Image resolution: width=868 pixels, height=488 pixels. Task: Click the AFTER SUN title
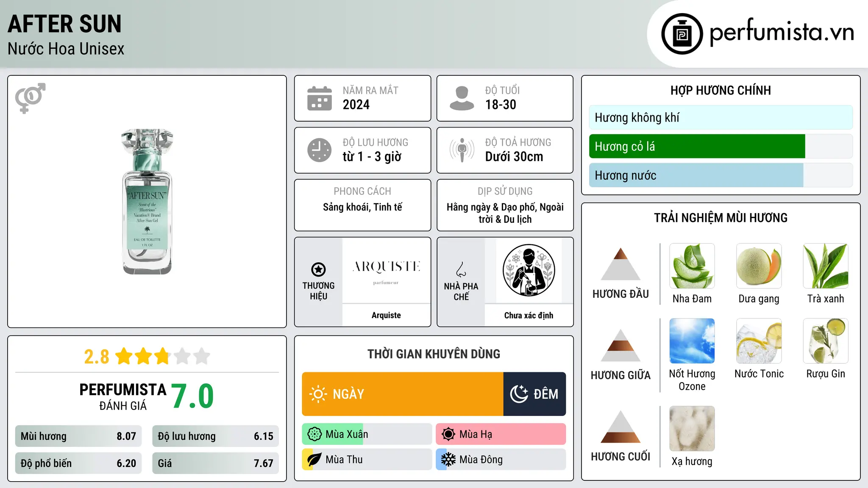(64, 24)
